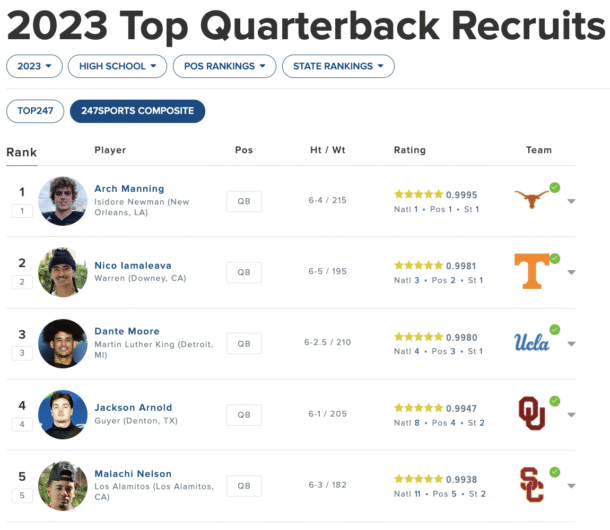Sort by the Rank column header
Image resolution: width=610 pixels, height=530 pixels.
point(22,152)
